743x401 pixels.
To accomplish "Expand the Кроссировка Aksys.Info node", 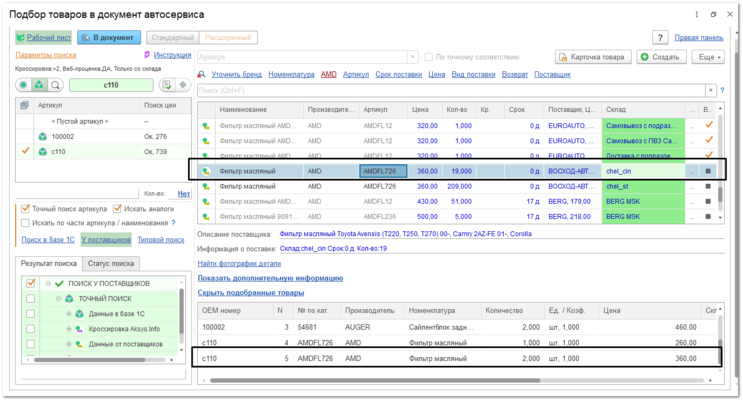I will [x=69, y=329].
